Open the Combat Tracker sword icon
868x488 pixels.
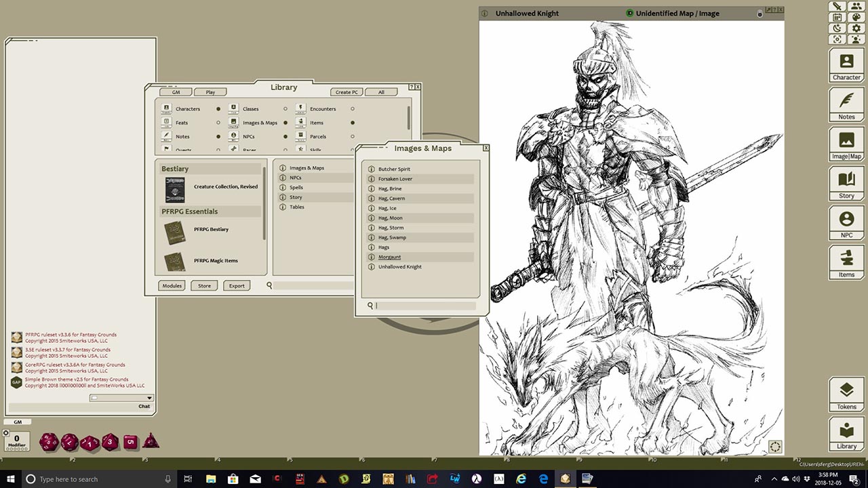click(x=837, y=6)
